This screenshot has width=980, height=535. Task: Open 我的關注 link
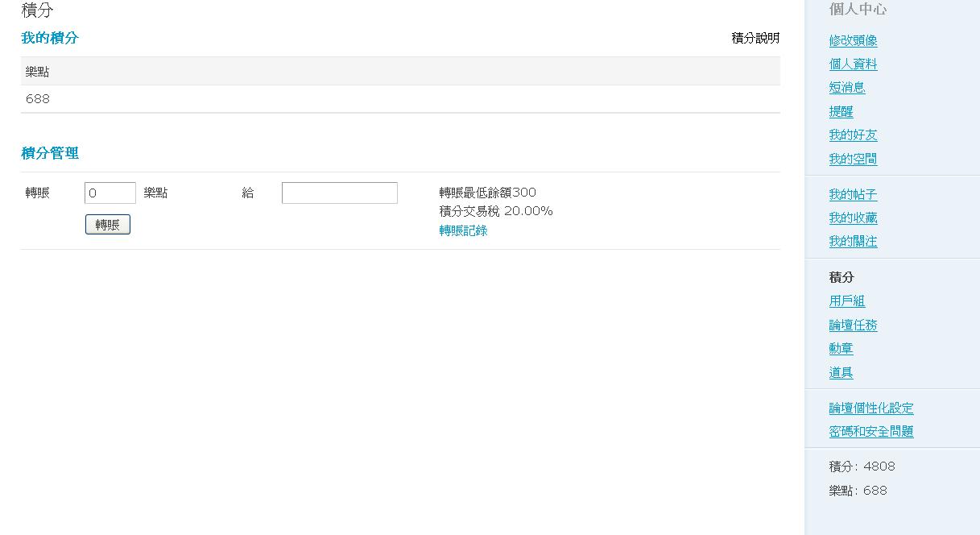[854, 242]
